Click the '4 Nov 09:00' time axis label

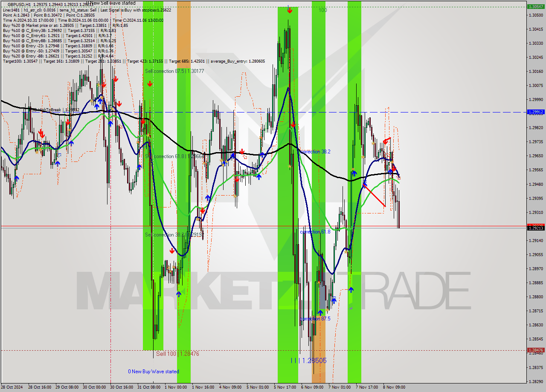point(230,387)
